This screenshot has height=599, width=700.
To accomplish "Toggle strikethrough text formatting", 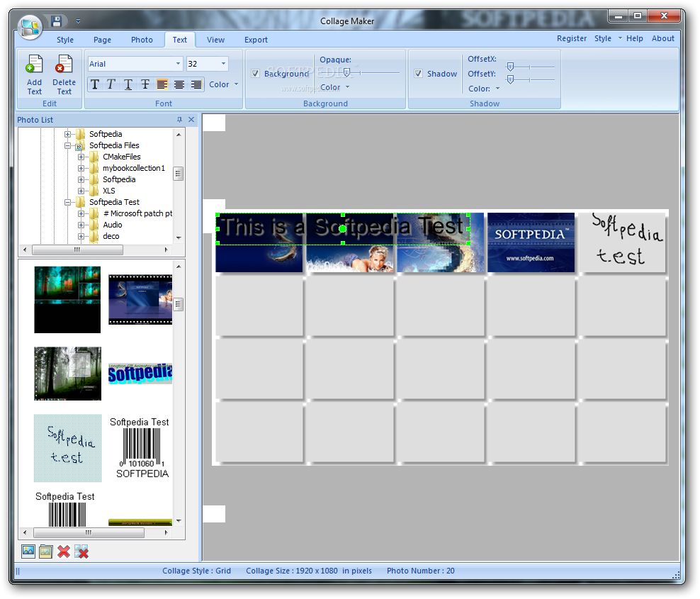I will click(x=145, y=84).
